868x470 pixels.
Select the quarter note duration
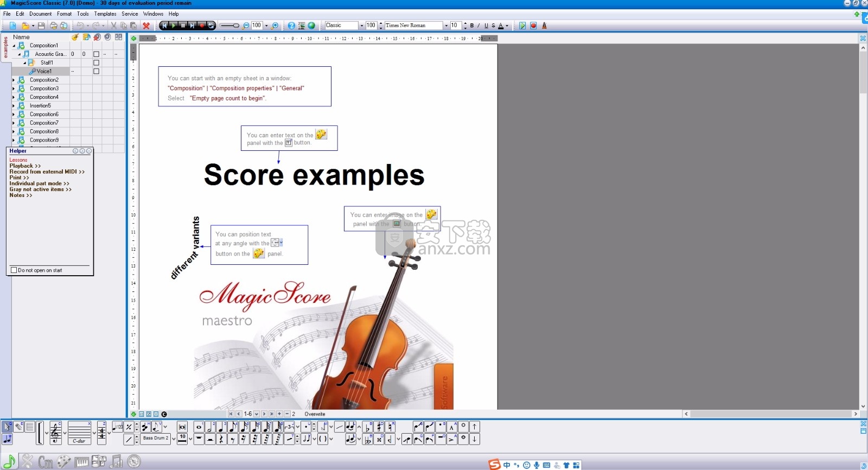(x=221, y=427)
